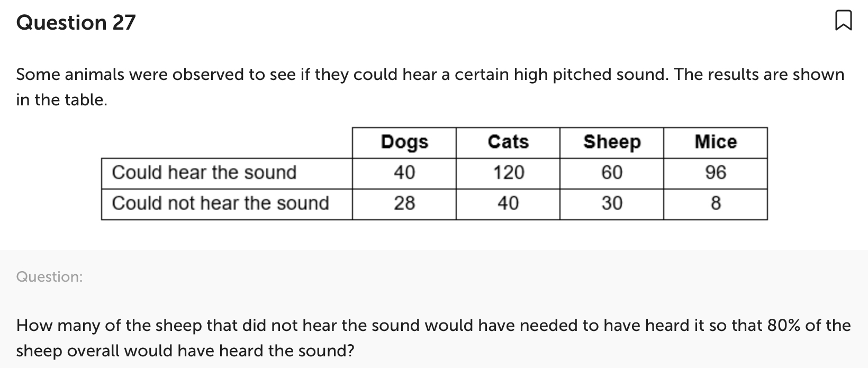868x368 pixels.
Task: Click the Question 27 heading
Action: (x=76, y=22)
